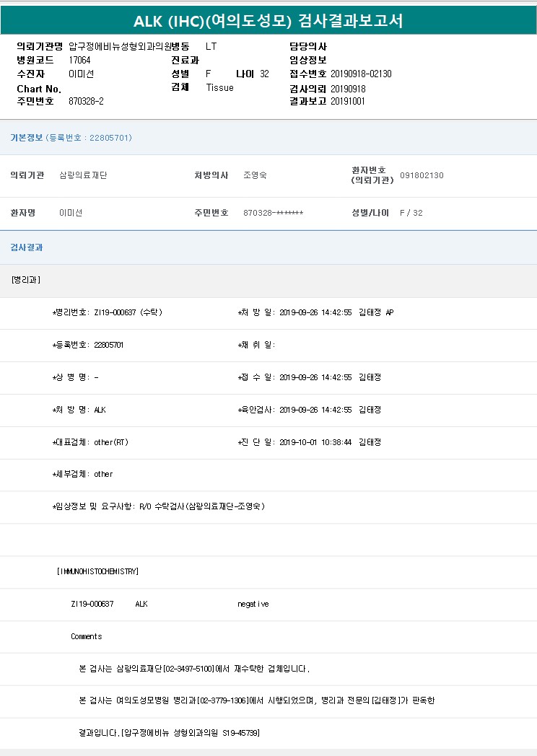Click the 접수번호 value 20190918-02130

coord(361,74)
